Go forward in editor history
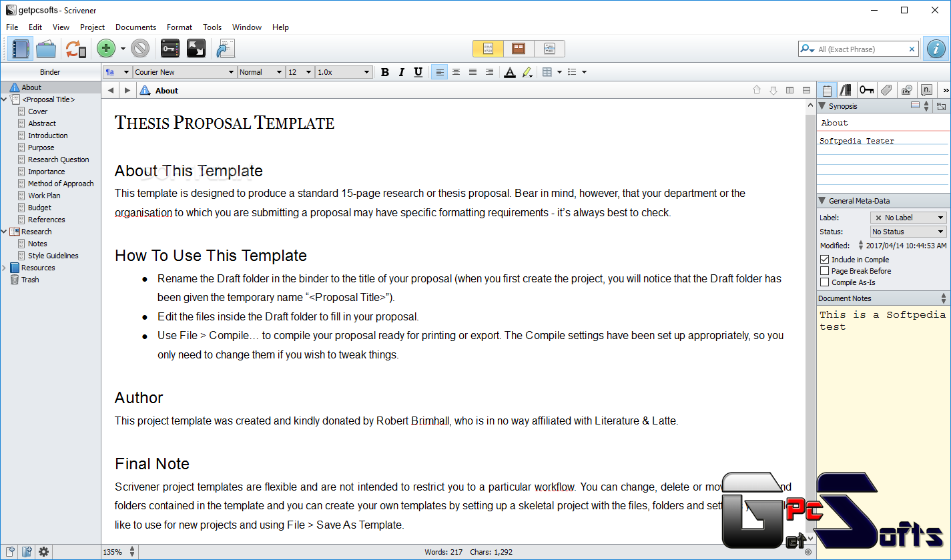Viewport: 951px width, 560px height. (x=127, y=91)
